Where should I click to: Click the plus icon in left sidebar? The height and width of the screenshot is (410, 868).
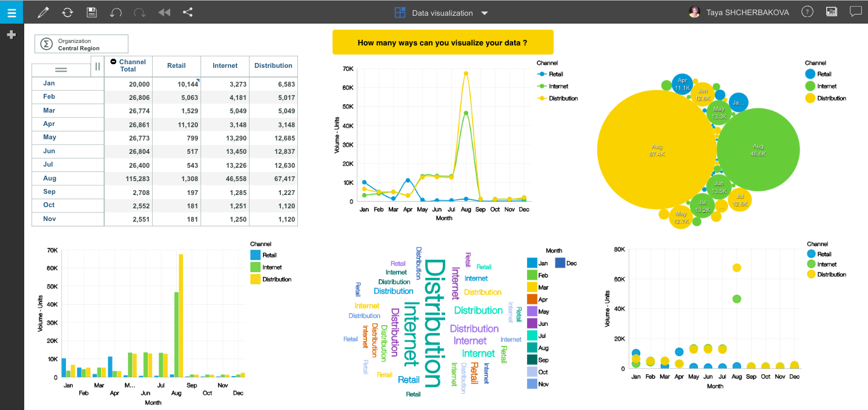coord(11,35)
